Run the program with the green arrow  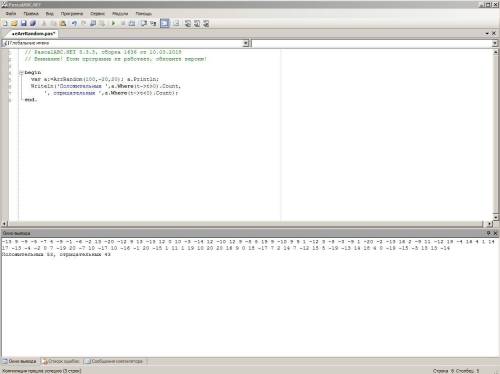113,23
